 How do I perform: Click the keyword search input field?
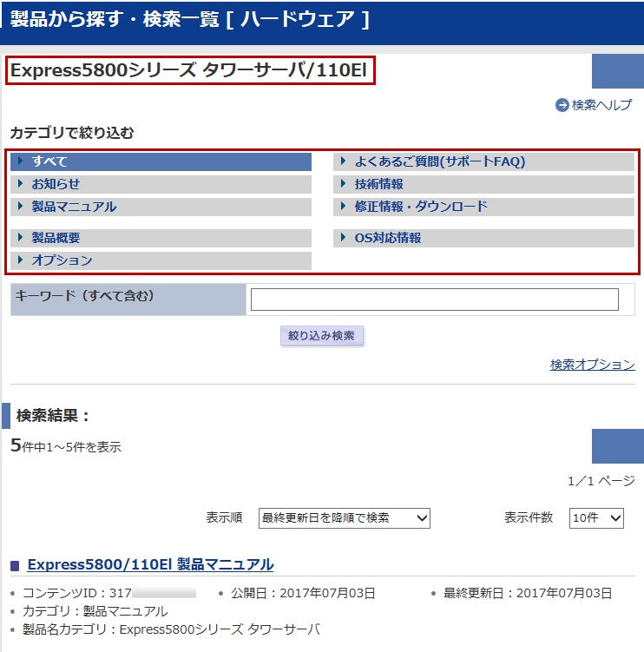click(x=434, y=300)
